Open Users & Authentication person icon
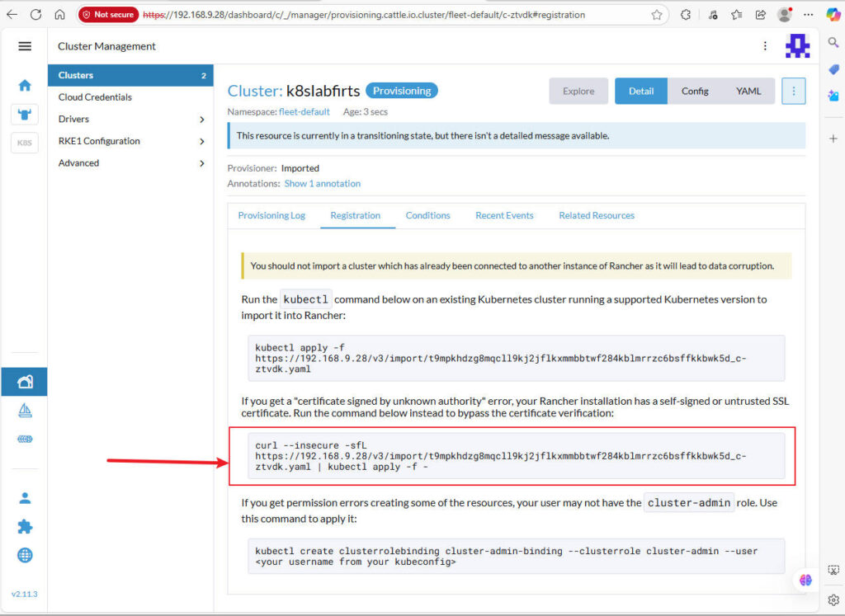This screenshot has width=845, height=616. click(25, 498)
